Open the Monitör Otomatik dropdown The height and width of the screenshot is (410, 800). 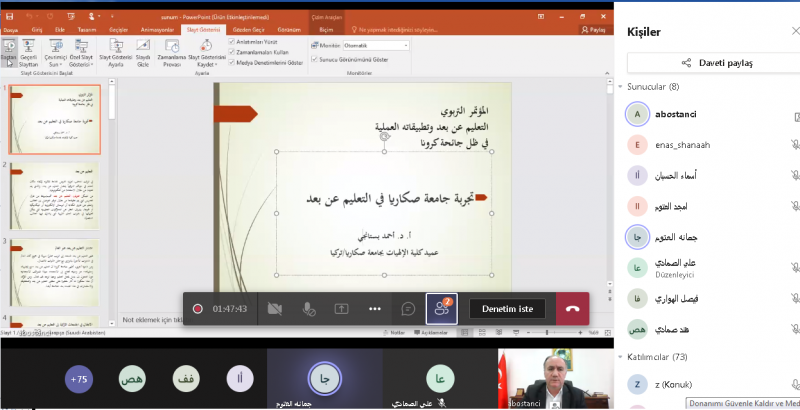(375, 45)
